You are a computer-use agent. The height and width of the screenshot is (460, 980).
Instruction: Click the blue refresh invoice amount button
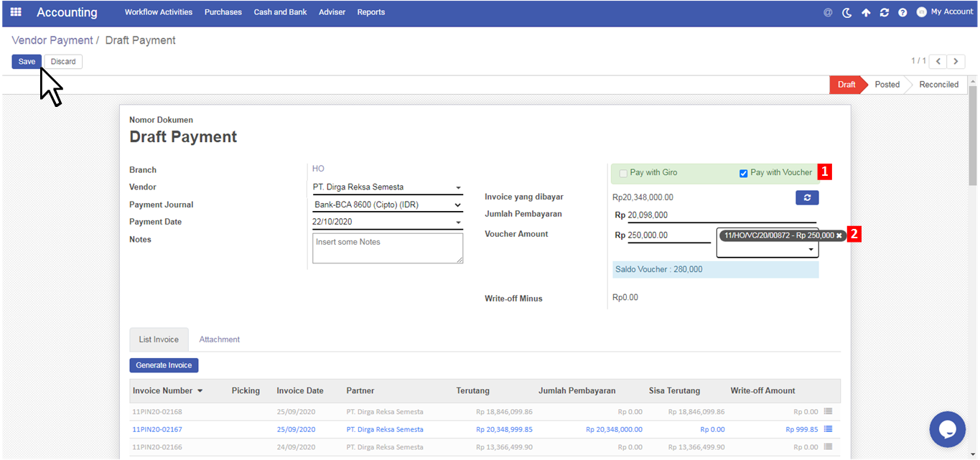point(807,197)
